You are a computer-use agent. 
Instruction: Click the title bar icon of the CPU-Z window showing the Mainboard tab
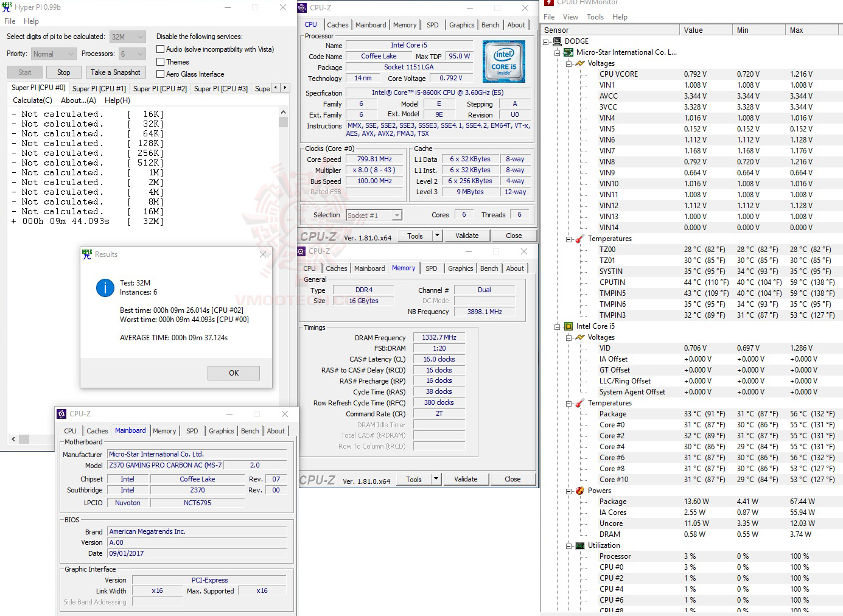tap(61, 414)
